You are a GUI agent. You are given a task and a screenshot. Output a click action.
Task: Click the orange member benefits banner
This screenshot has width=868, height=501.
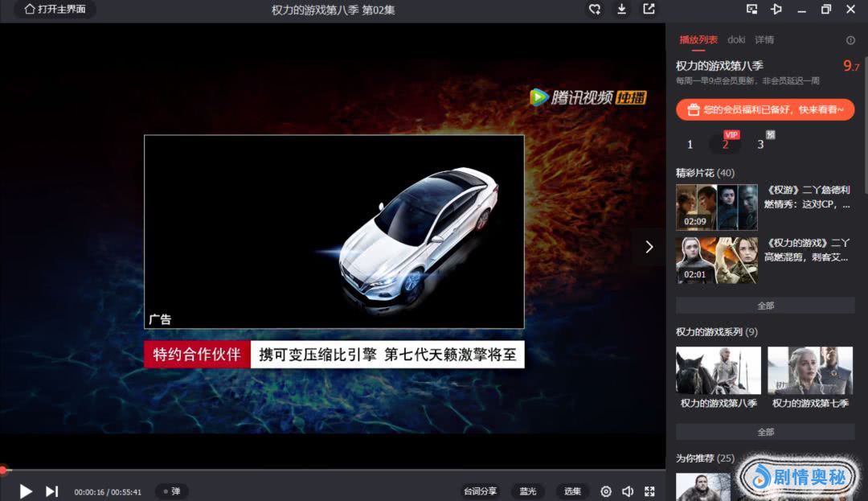tap(765, 110)
